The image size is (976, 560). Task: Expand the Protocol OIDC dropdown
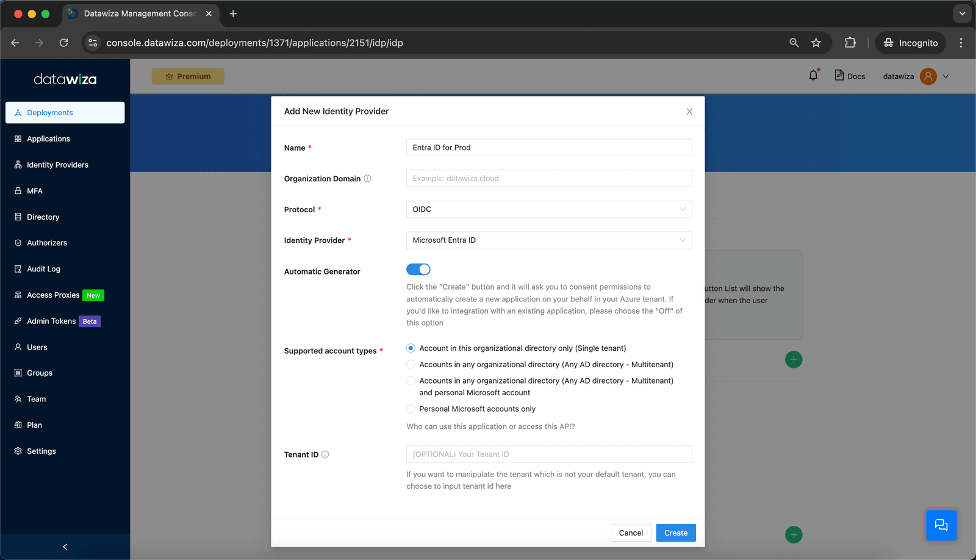549,209
